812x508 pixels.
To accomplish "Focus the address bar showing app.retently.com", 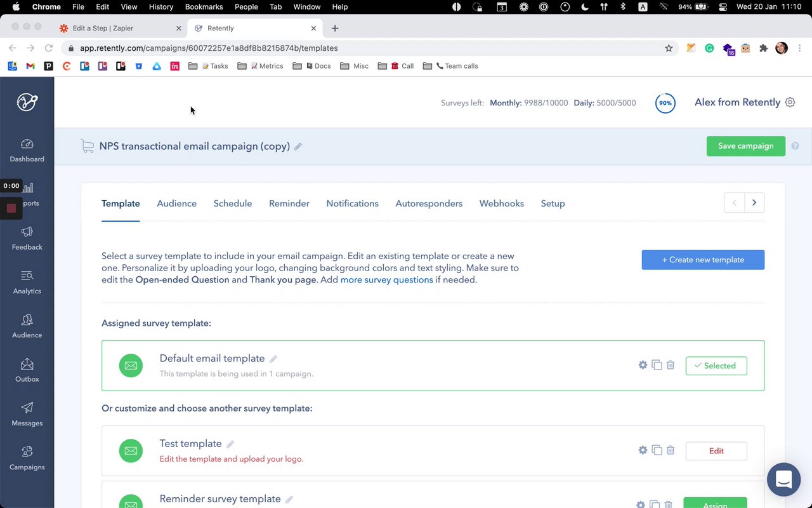I will click(368, 48).
